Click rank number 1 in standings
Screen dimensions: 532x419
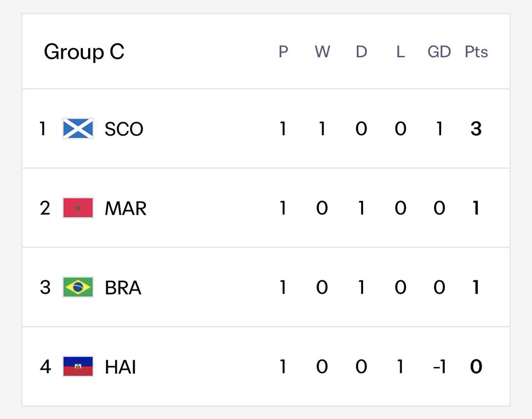(x=43, y=129)
